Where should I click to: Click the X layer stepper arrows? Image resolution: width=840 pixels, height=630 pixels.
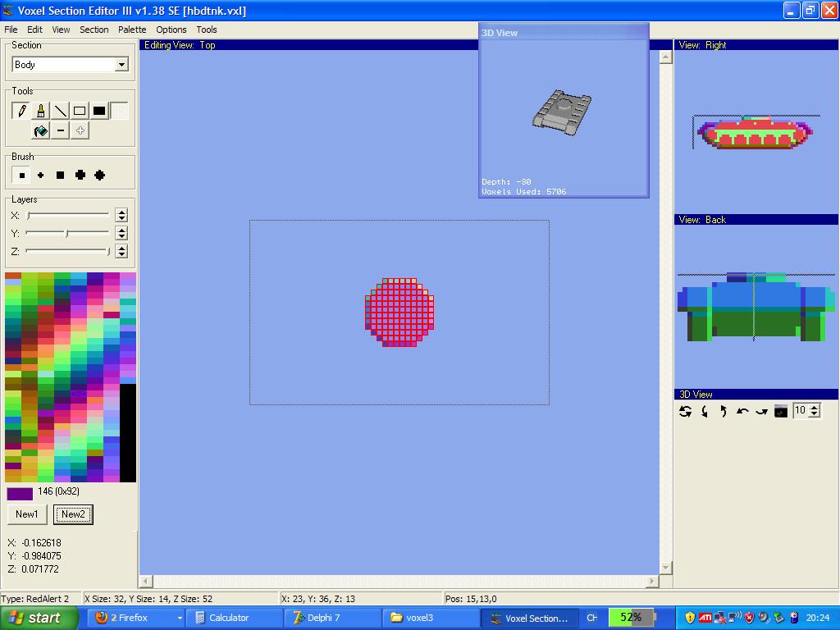[121, 216]
